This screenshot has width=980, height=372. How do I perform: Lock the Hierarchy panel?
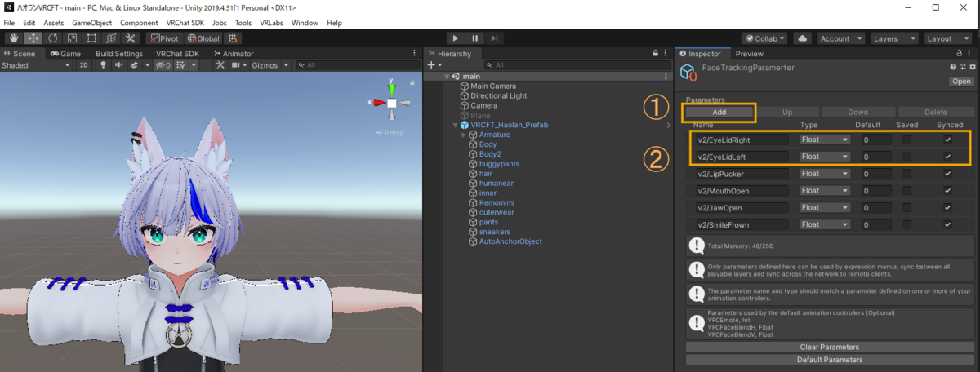tap(655, 53)
